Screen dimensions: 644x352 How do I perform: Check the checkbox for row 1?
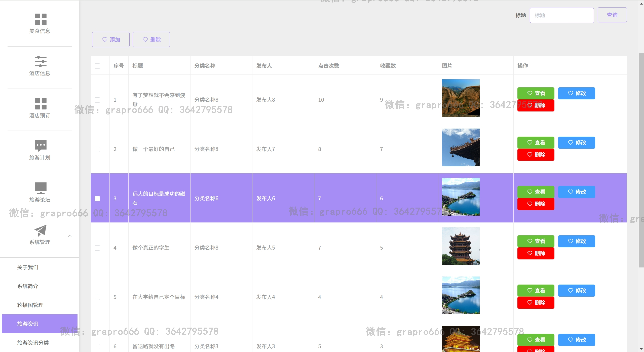(x=97, y=100)
